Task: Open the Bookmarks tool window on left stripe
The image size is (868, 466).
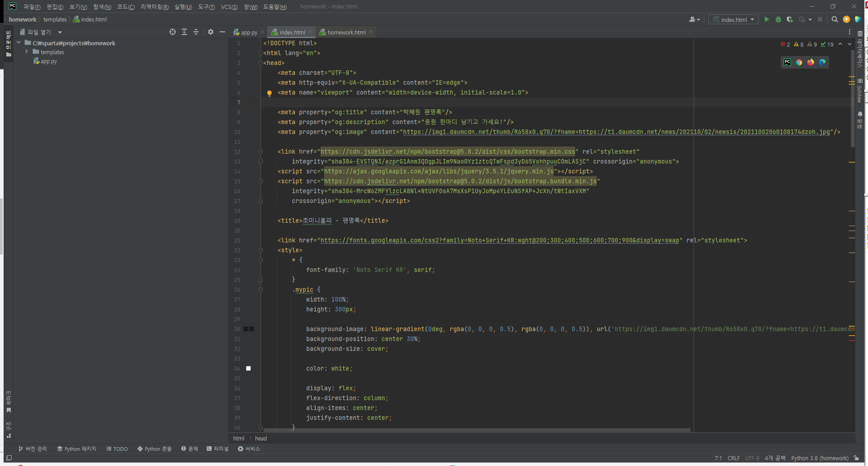Action: (9, 402)
